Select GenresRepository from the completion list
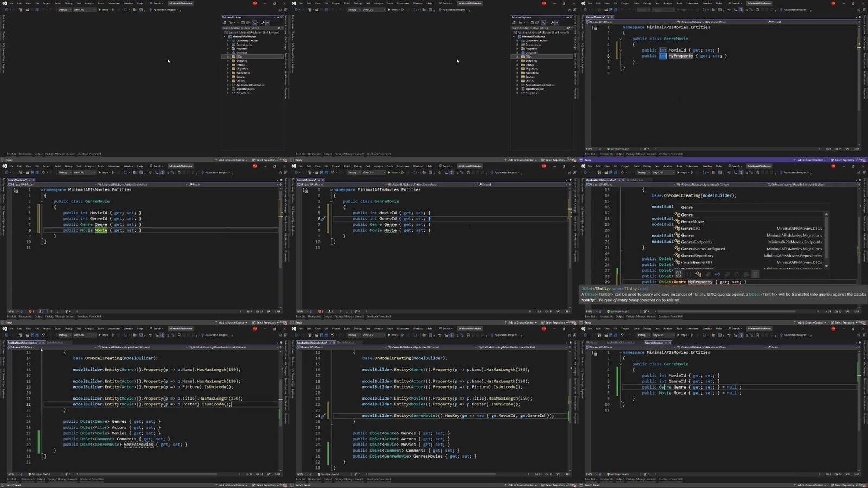Screen dimensions: 868x488 (697, 256)
